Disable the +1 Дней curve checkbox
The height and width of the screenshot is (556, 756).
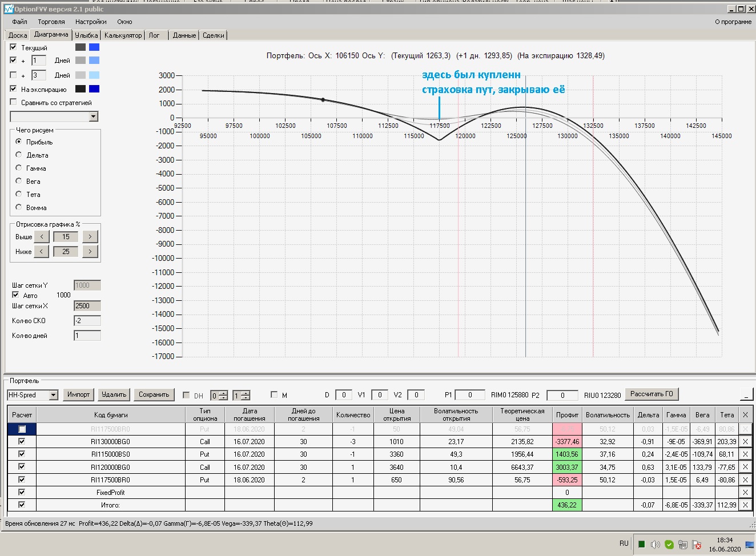point(13,60)
